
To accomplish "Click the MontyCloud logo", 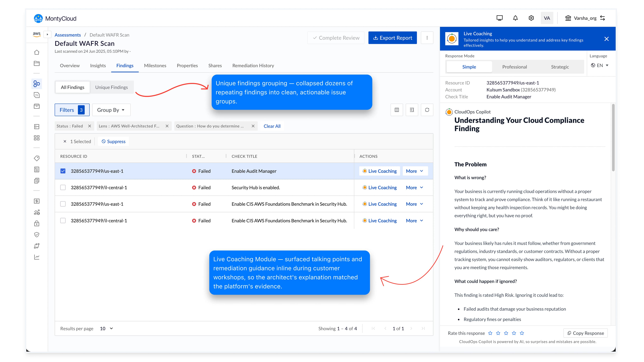I will tap(55, 18).
